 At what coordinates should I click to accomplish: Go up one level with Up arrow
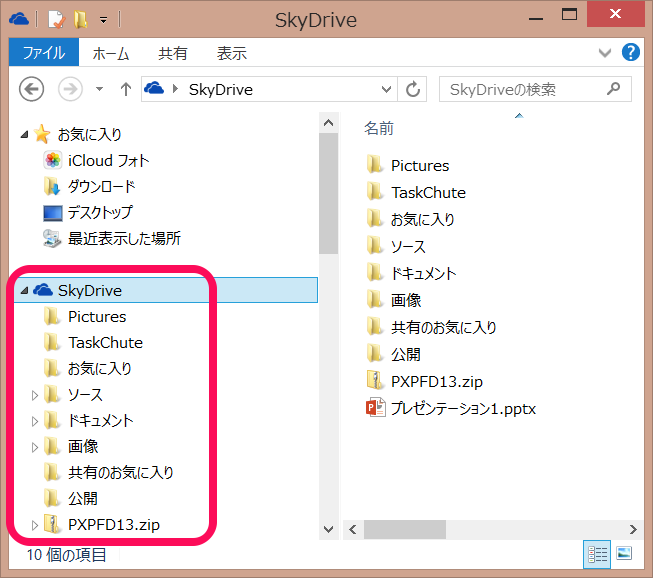coord(126,89)
